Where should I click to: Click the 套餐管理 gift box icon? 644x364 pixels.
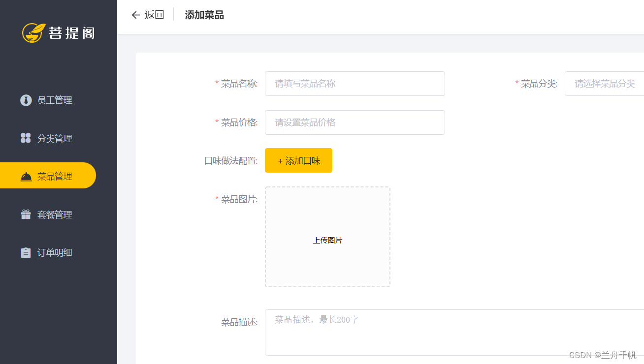tap(26, 214)
